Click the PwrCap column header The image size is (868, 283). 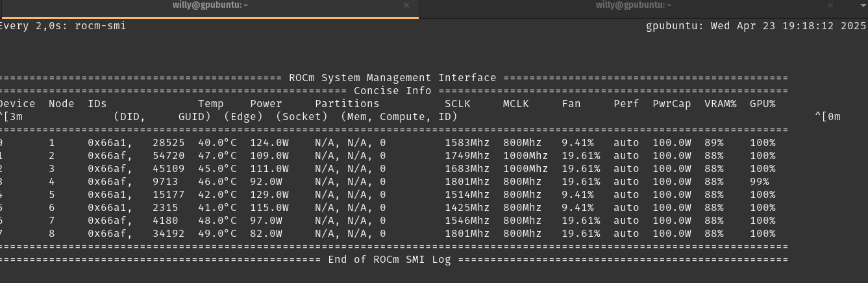click(671, 104)
